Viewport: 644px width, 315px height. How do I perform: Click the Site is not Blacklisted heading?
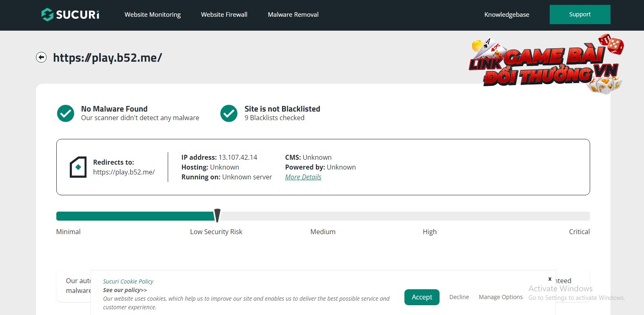(x=282, y=109)
